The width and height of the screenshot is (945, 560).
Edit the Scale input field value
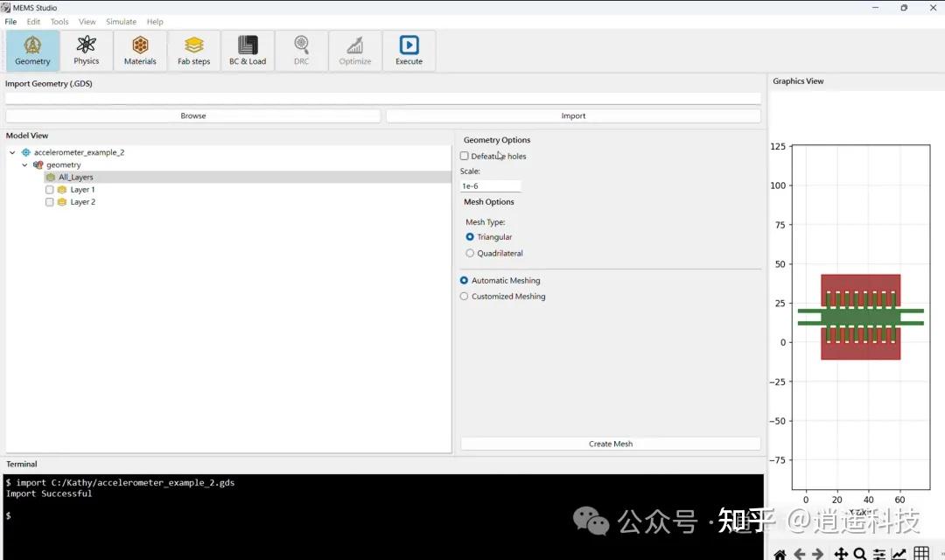491,185
